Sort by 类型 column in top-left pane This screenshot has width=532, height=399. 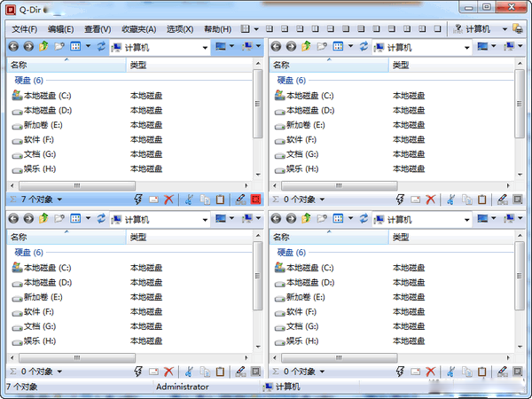(190, 65)
